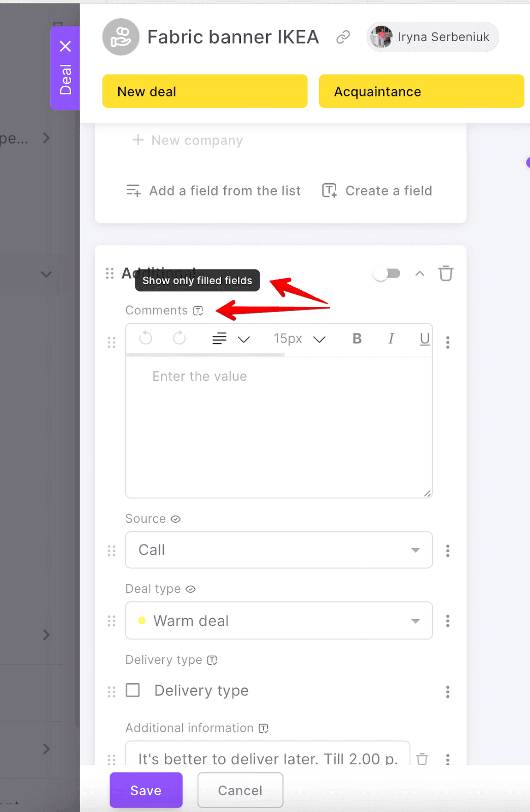Apply bold formatting in Comments editor
The image size is (530, 812).
[x=357, y=339]
